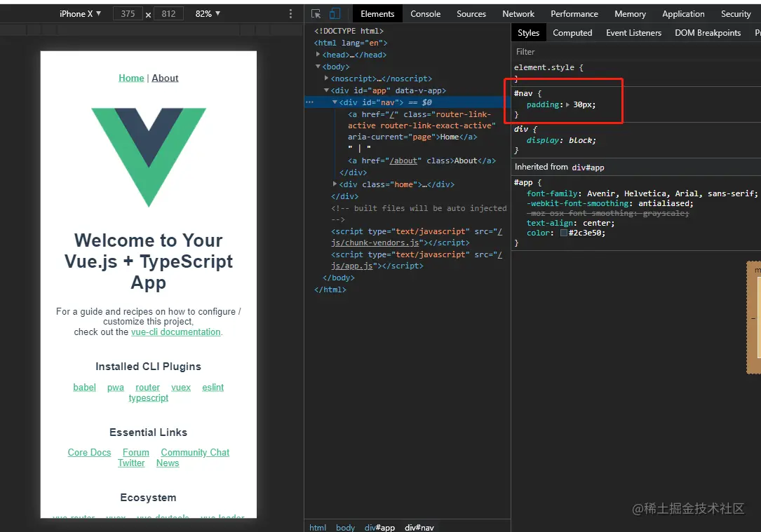Viewport: 761px width, 532px height.
Task: Click the ellipsis beside the nav div row
Action: coord(309,102)
